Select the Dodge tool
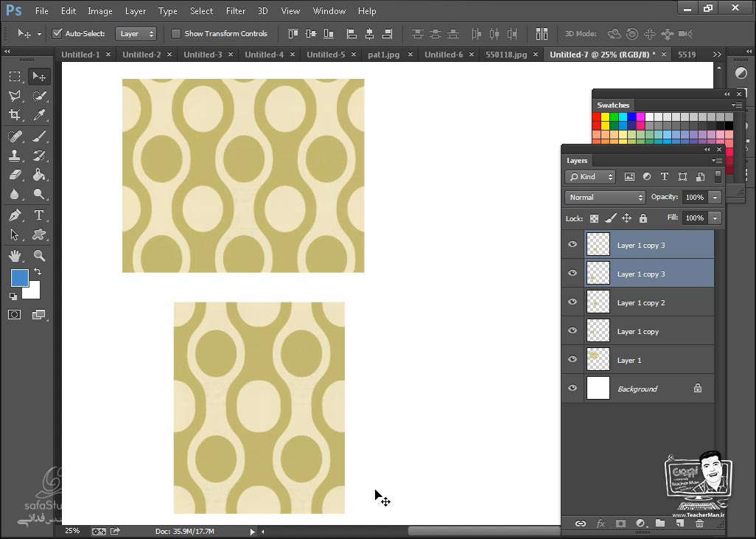This screenshot has width=756, height=539. pyautogui.click(x=39, y=194)
